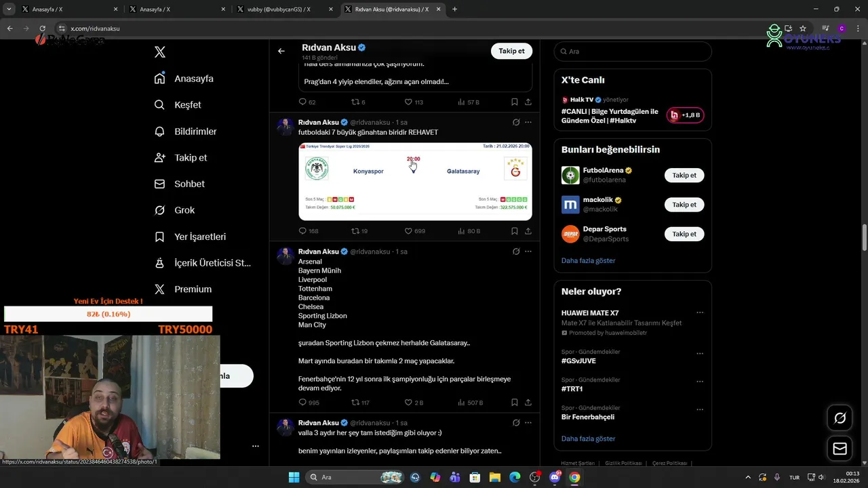This screenshot has height=488, width=868.
Task: Follow mackolik with Takip et
Action: coord(684,205)
